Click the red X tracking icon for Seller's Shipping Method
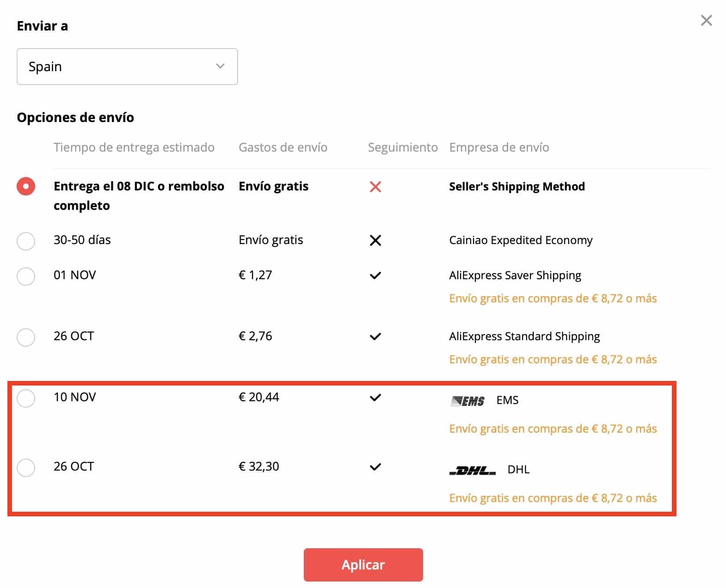This screenshot has height=588, width=726. (x=375, y=187)
